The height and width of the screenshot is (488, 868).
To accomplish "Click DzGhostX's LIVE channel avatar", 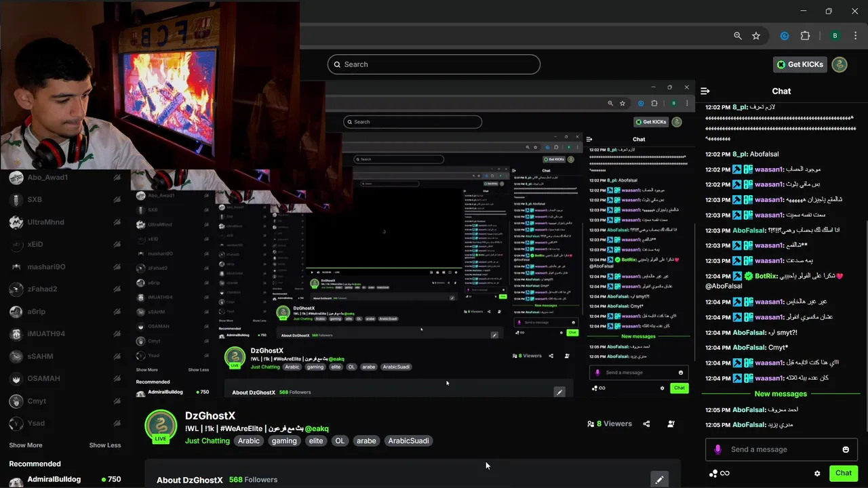I will (161, 426).
